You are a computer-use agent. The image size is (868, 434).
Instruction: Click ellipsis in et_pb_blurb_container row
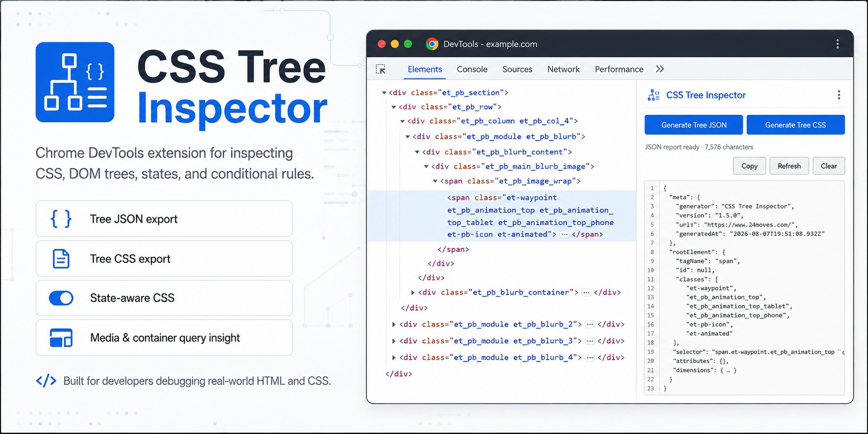coord(586,292)
